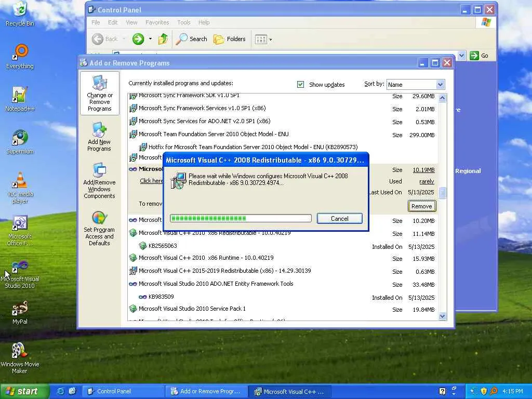Click the Back button in Control Panel
Screen dimensions: 532x399
(105, 39)
